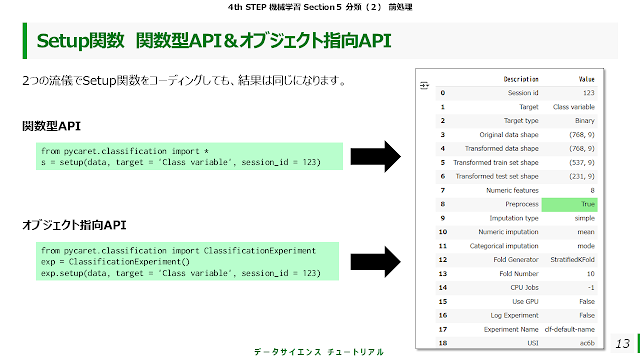Click the 'Value' column header

pos(587,79)
